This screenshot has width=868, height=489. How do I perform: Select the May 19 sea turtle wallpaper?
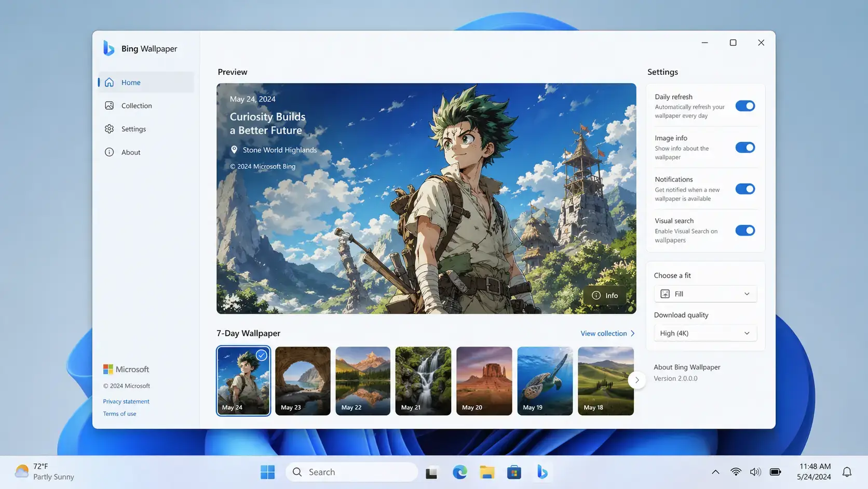pyautogui.click(x=545, y=381)
